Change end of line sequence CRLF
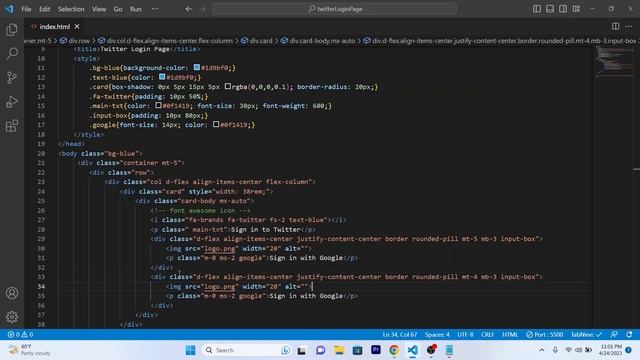This screenshot has height=360, width=640. pyautogui.click(x=487, y=335)
